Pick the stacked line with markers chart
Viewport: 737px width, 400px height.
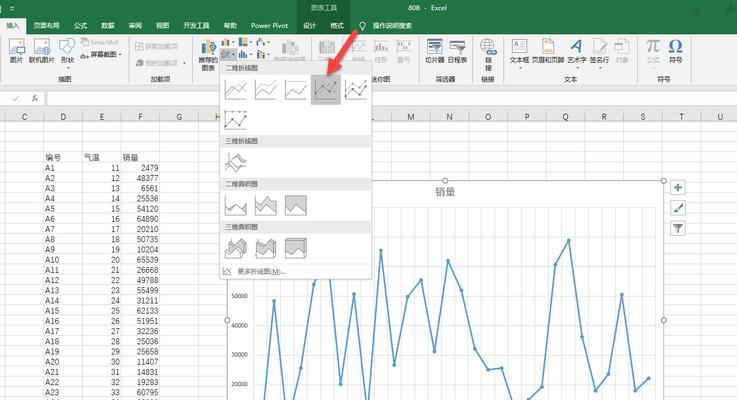356,89
